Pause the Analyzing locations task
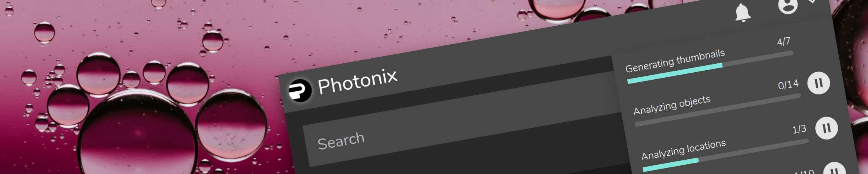 click(x=827, y=128)
